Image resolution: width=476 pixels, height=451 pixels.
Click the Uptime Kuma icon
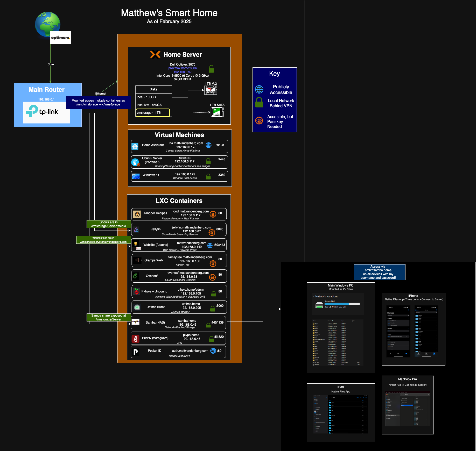[x=137, y=307]
